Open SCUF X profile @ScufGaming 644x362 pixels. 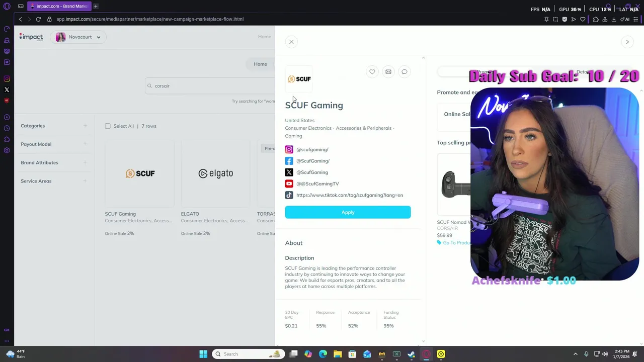point(312,172)
